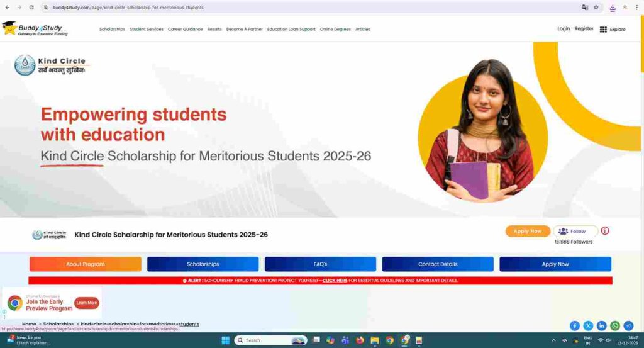Switch to the Scholarships tab

click(x=203, y=264)
